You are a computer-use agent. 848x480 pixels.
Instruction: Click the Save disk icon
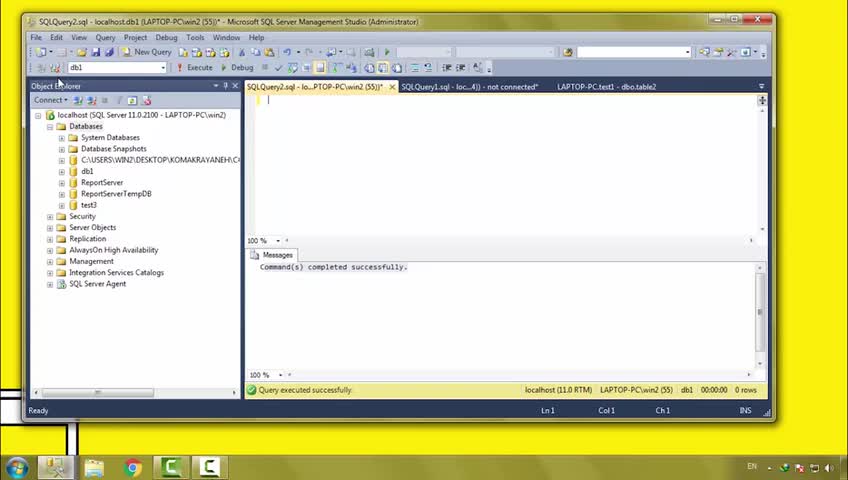[96, 52]
